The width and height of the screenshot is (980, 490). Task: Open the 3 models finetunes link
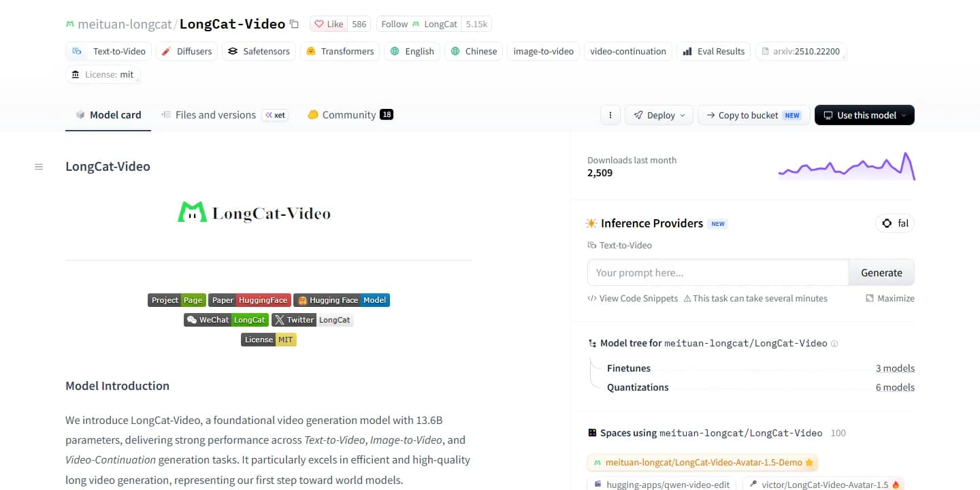tap(895, 368)
